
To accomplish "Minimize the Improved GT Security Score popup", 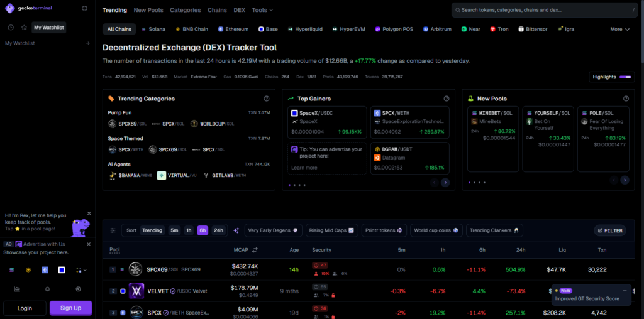I will [625, 291].
